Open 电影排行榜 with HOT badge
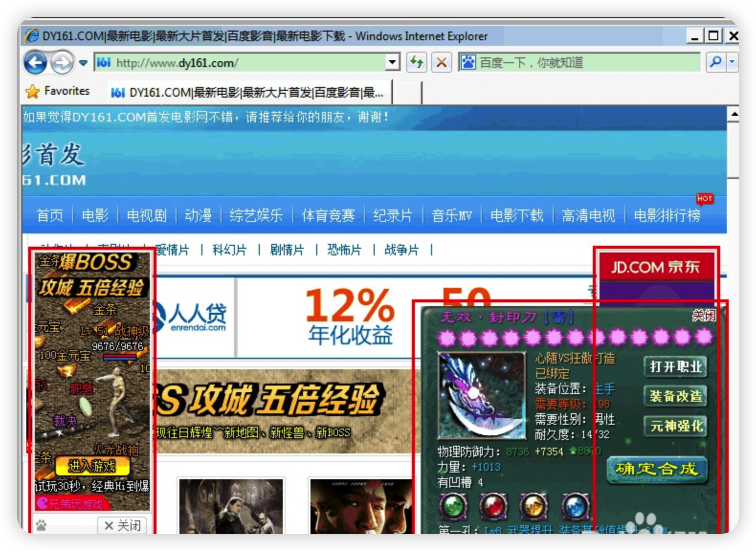This screenshot has height=551, width=756. coord(667,215)
